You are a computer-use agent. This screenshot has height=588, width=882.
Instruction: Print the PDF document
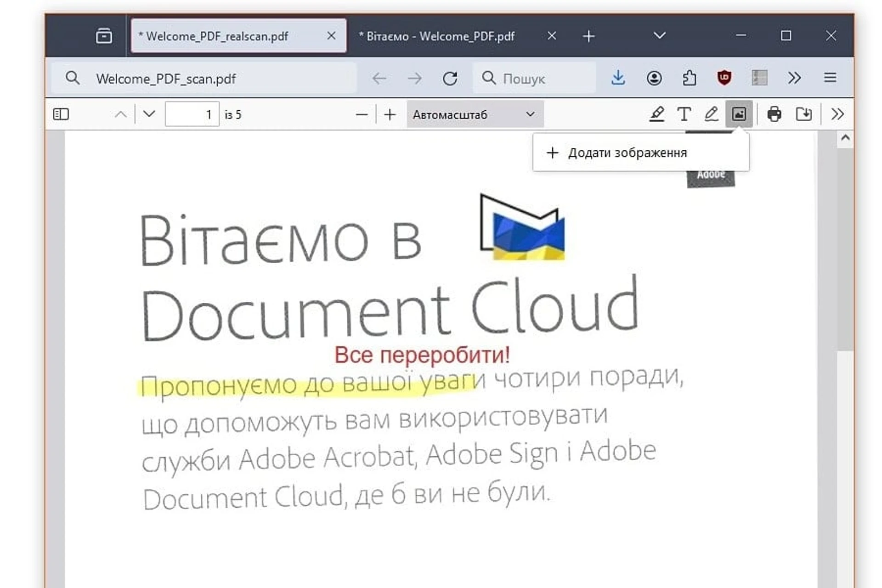[x=774, y=114]
